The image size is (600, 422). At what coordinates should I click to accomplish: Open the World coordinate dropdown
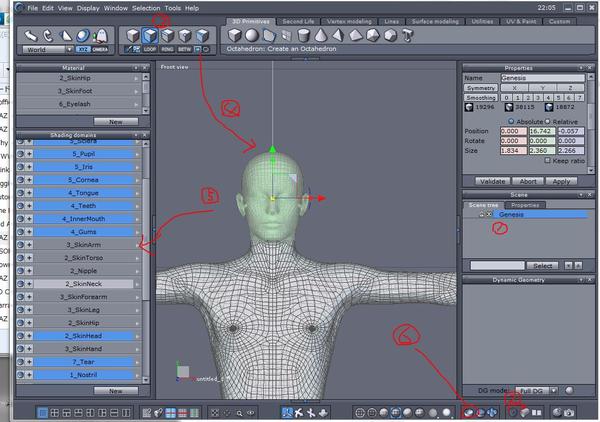point(69,49)
